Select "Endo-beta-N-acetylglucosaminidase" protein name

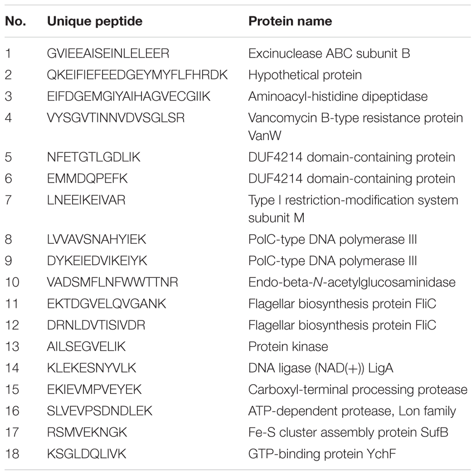pos(351,282)
